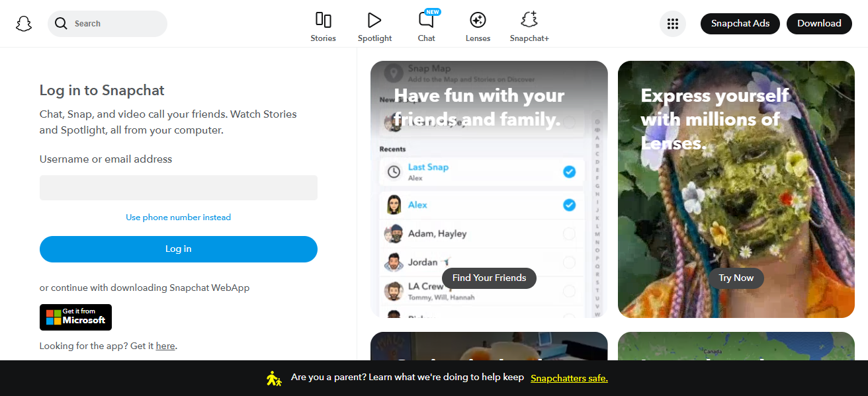The width and height of the screenshot is (868, 396).
Task: Open the Lenses tab
Action: (478, 27)
